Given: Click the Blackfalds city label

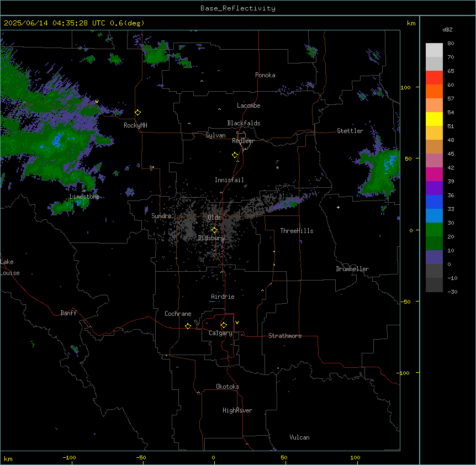Looking at the screenshot, I should pos(244,123).
